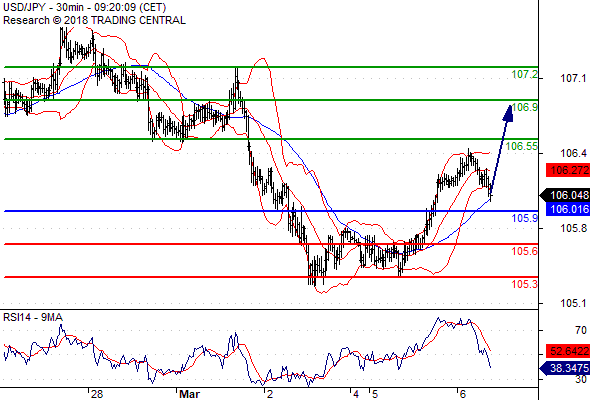
Task: Click the 107.2 green resistance label
Action: 525,75
